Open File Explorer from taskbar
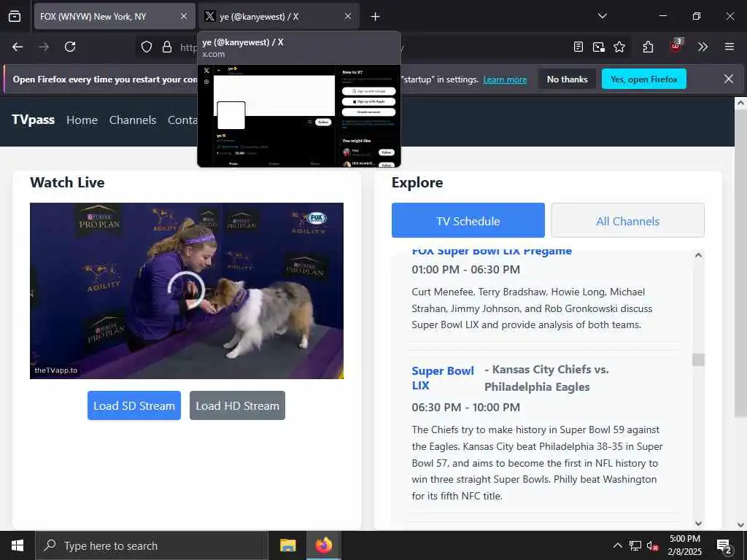This screenshot has height=560, width=747. click(x=287, y=545)
